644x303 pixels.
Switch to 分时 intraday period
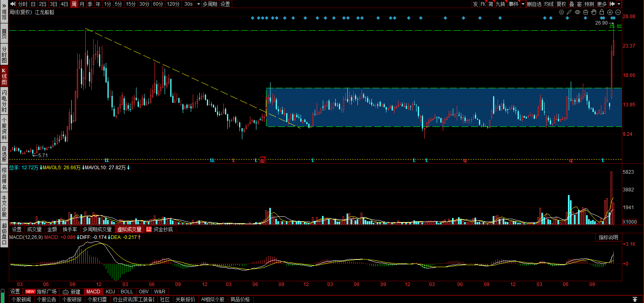pos(23,4)
